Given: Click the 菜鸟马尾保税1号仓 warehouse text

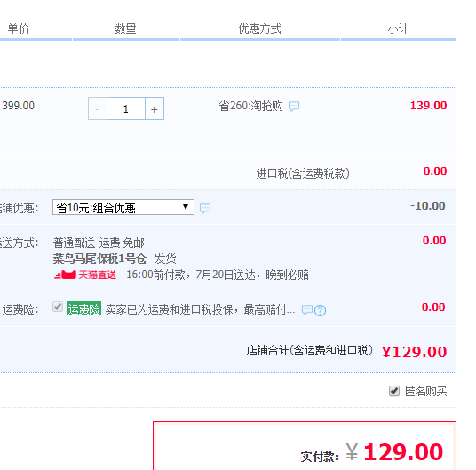Looking at the screenshot, I should [99, 259].
